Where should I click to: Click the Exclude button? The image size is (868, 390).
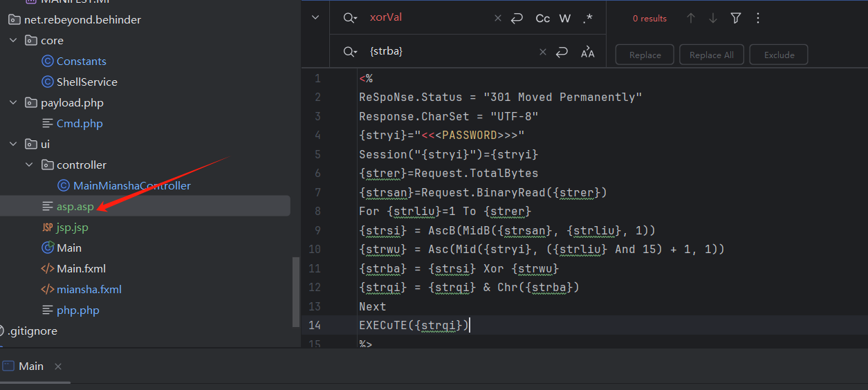tap(779, 55)
